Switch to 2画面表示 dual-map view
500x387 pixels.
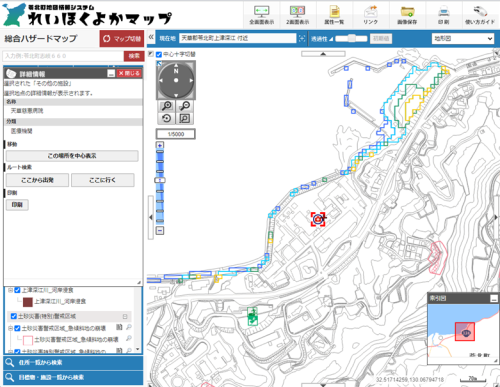point(298,15)
